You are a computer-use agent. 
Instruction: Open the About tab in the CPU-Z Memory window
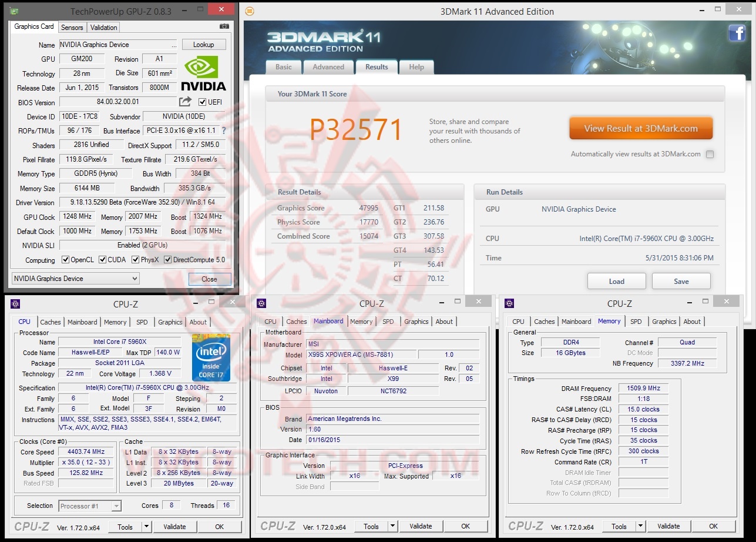[692, 322]
